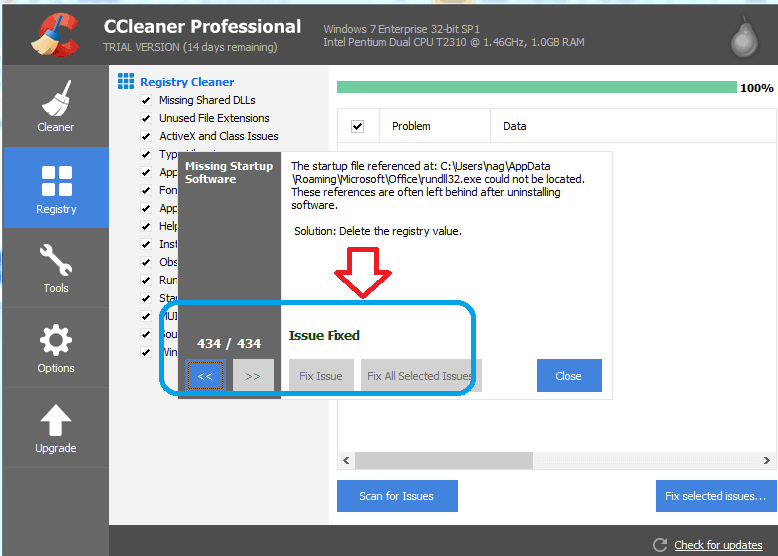Click Fix selected issues button

pos(715,495)
